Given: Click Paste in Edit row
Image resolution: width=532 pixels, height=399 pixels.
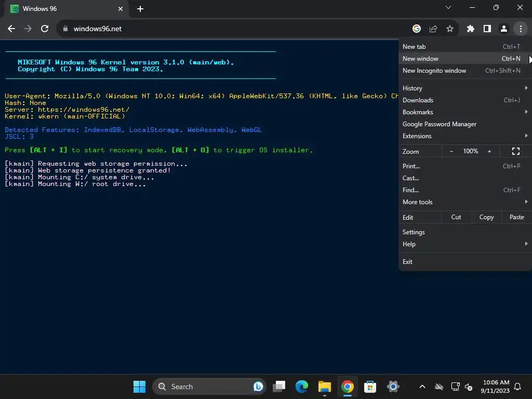Looking at the screenshot, I should coord(517,217).
